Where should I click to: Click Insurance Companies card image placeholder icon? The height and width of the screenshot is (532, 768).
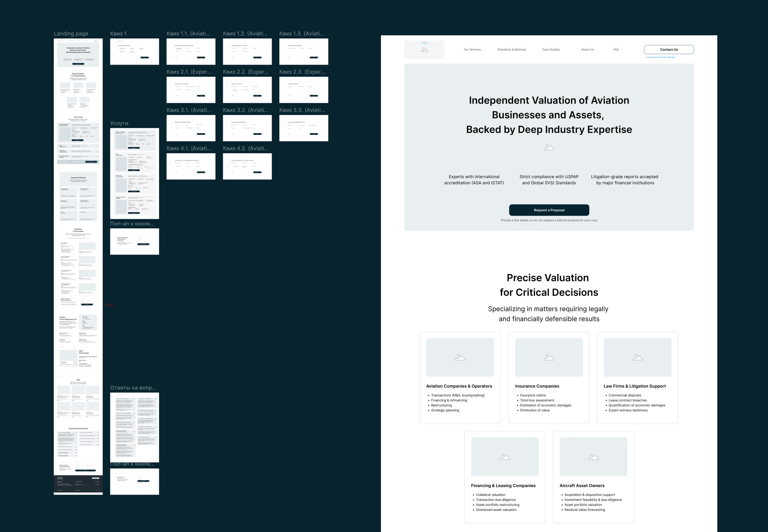[549, 357]
